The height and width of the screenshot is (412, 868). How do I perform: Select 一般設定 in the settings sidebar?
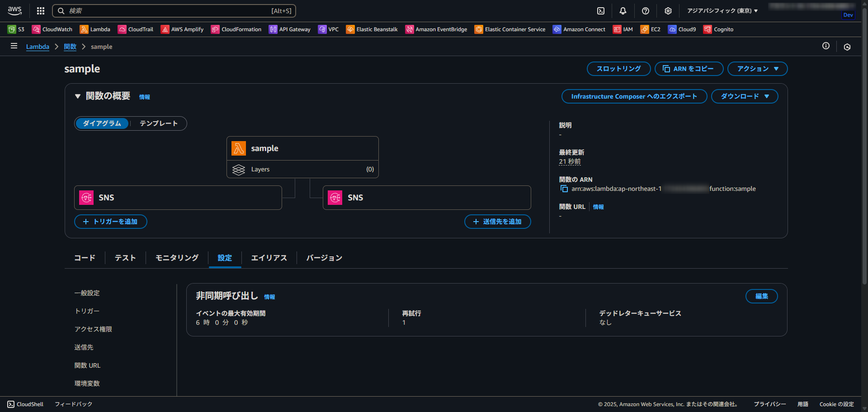coord(87,293)
